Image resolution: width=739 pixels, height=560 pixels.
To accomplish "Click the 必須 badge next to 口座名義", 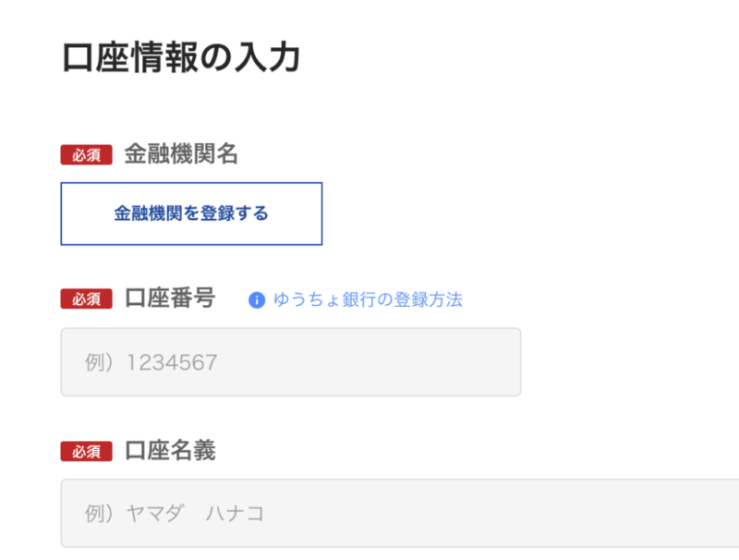I will [86, 451].
